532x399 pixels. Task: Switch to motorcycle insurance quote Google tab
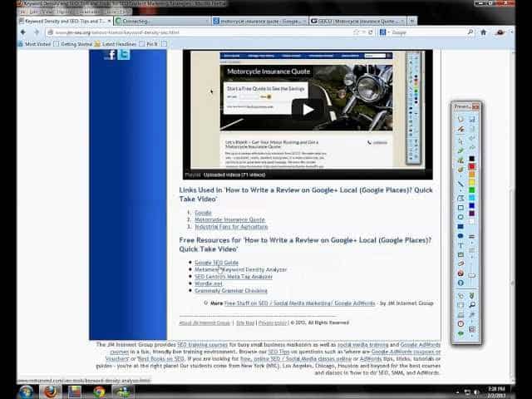[x=260, y=21]
